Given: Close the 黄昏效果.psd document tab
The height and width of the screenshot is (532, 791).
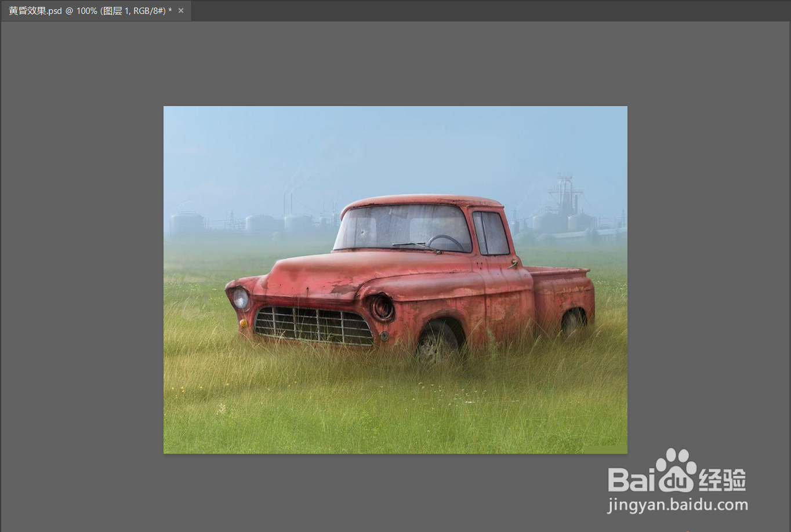Looking at the screenshot, I should tap(181, 10).
